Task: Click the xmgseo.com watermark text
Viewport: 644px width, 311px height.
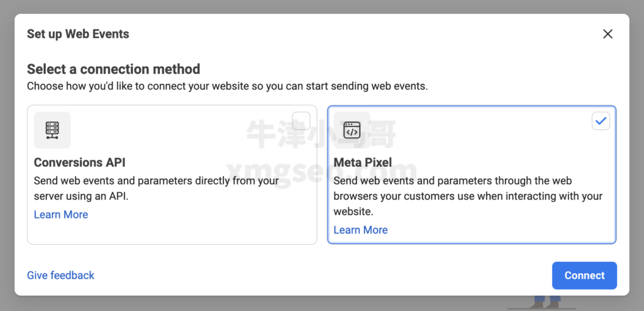Action: (321, 170)
